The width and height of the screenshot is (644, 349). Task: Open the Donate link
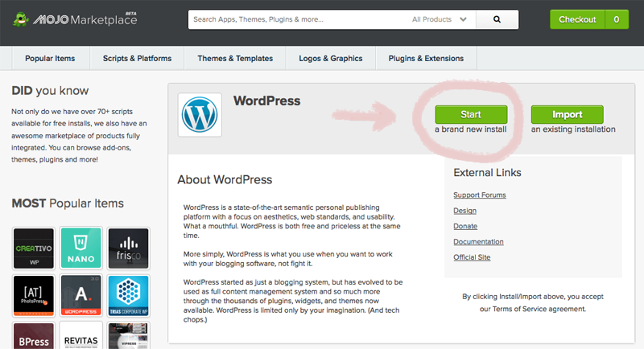tap(465, 227)
